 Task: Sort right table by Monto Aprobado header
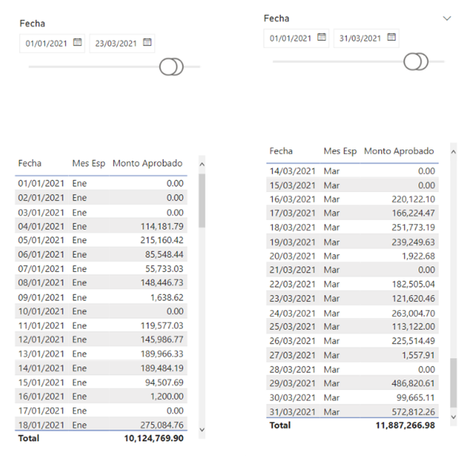pyautogui.click(x=399, y=151)
